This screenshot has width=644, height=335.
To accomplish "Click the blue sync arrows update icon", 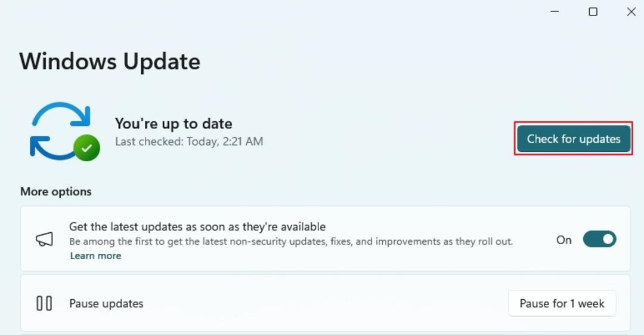I will click(x=60, y=130).
